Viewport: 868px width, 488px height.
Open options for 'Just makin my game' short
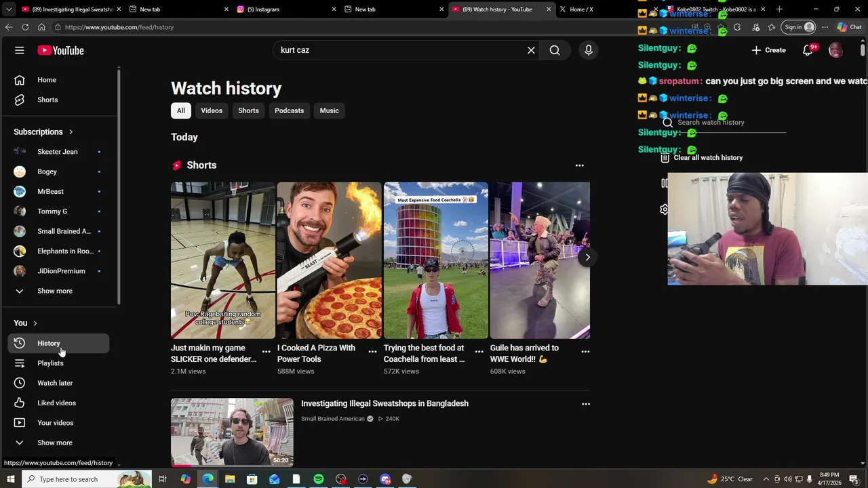[x=266, y=351]
